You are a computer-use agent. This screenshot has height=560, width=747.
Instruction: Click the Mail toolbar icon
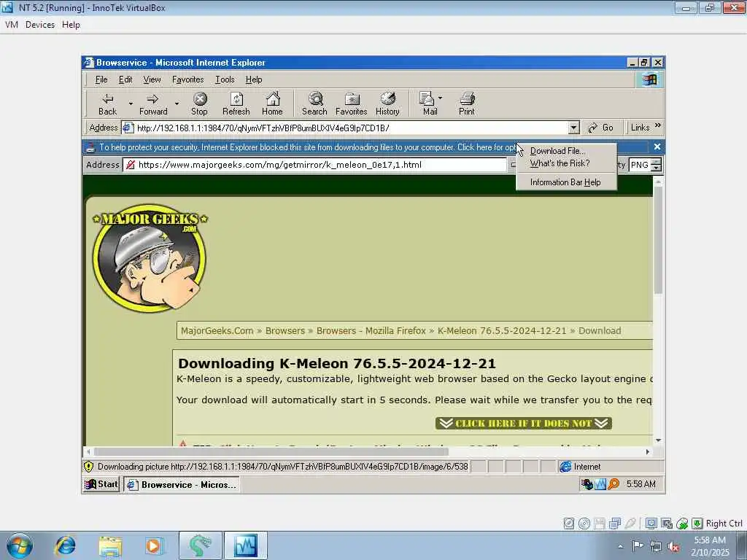tap(429, 104)
